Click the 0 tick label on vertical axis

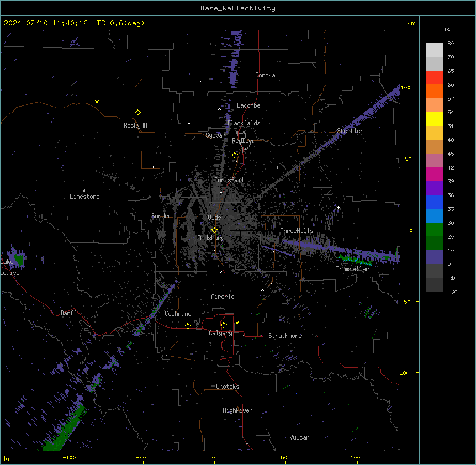pyautogui.click(x=411, y=231)
